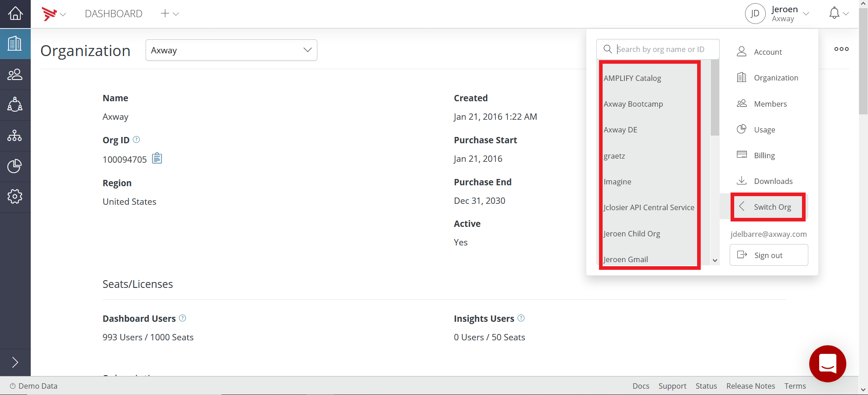
Task: Select Jclosier API Central Service org
Action: (649, 207)
